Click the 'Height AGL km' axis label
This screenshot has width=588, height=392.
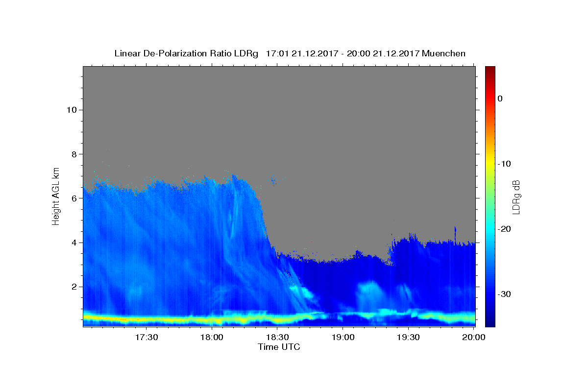tap(56, 196)
